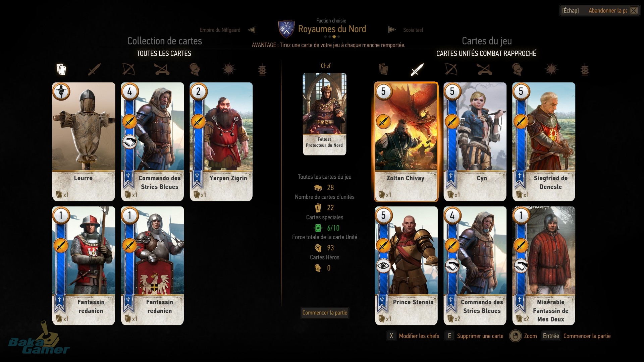This screenshot has width=644, height=362.
Task: Filter deck cards by the ranged bow icon
Action: [x=451, y=69]
